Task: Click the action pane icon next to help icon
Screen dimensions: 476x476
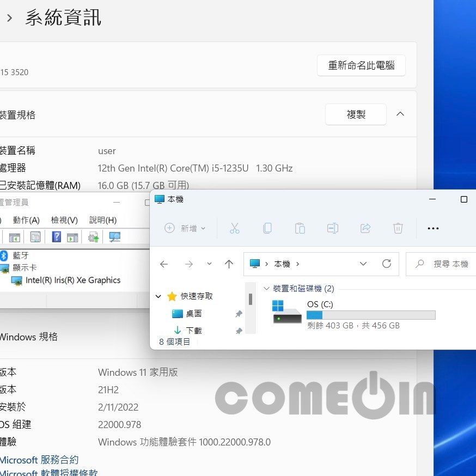Action: [72, 237]
